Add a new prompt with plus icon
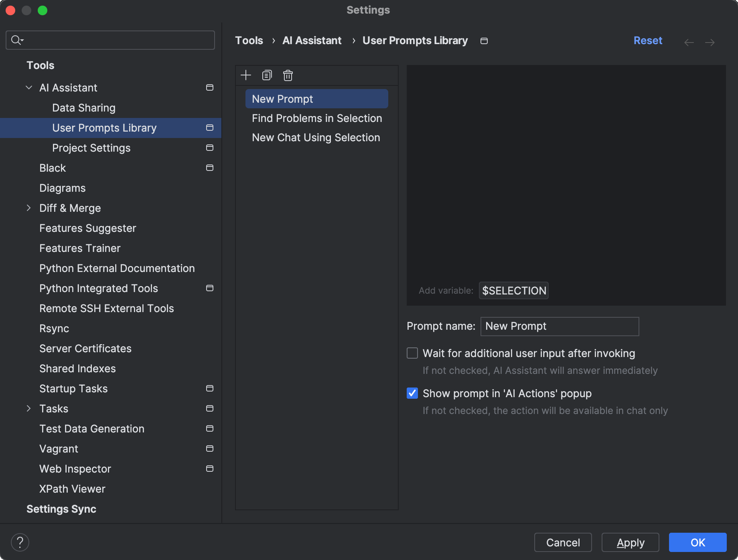Image resolution: width=738 pixels, height=560 pixels. 246,75
